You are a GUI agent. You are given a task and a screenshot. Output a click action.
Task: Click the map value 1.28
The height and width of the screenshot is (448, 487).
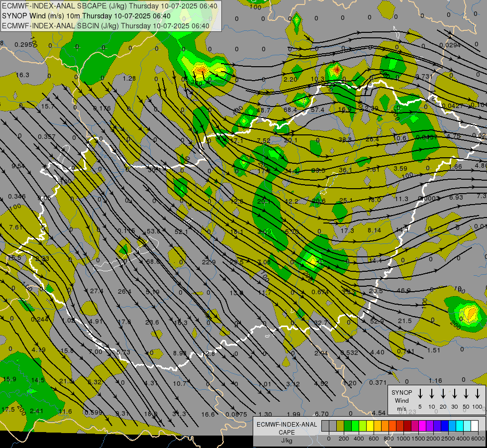pos(129,78)
